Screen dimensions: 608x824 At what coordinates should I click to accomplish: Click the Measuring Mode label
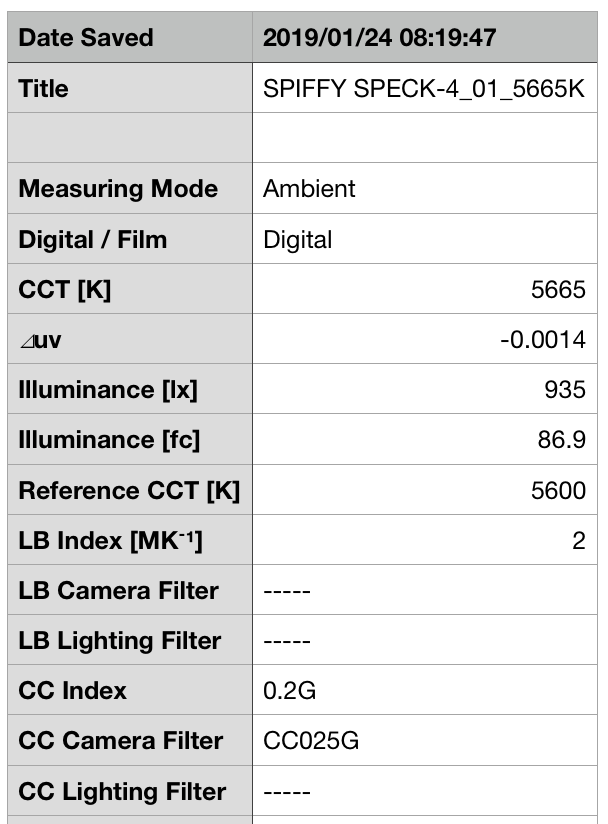pyautogui.click(x=118, y=189)
